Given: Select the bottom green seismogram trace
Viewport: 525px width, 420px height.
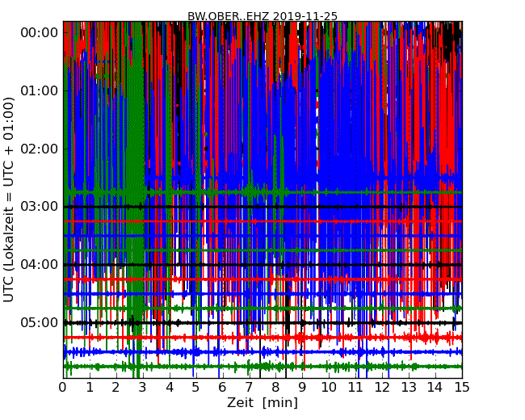Looking at the screenshot, I should [x=262, y=367].
